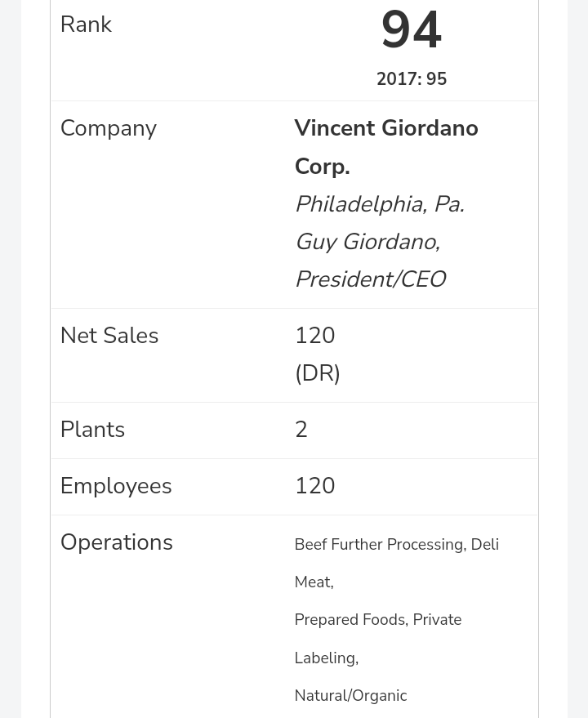Click the Company row label
The width and height of the screenshot is (588, 718).
(x=108, y=128)
